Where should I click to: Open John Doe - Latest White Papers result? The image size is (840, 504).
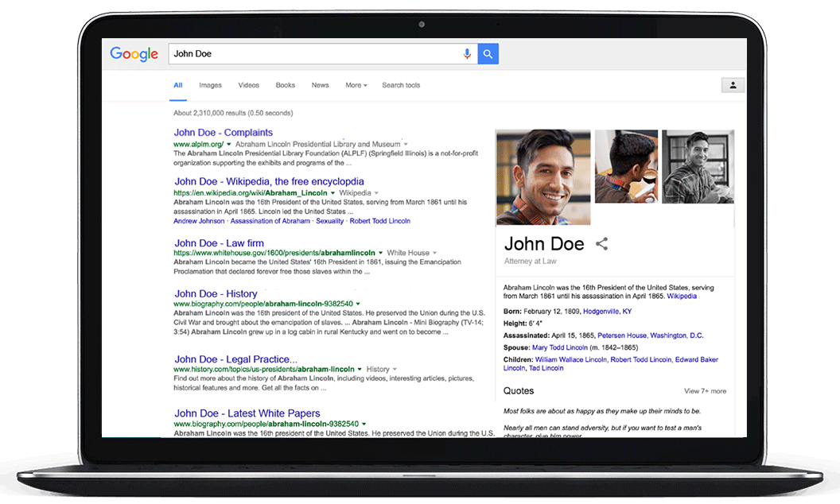(247, 413)
